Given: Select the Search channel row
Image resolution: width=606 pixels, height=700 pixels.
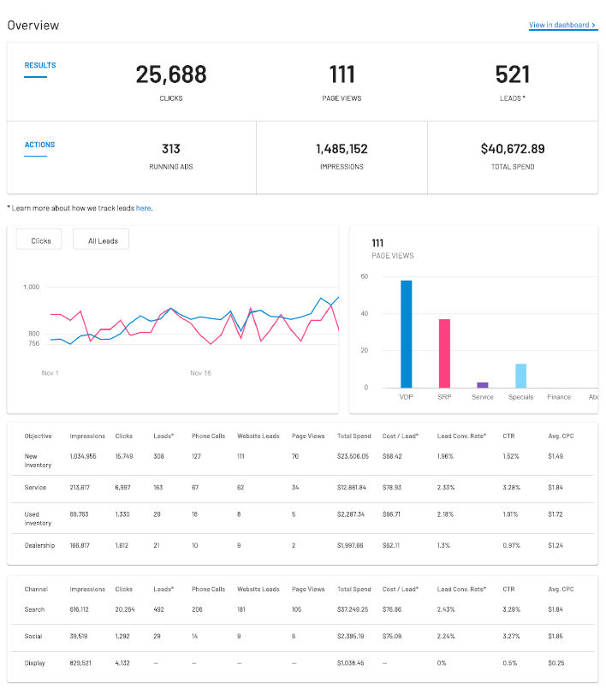Looking at the screenshot, I should [x=35, y=610].
